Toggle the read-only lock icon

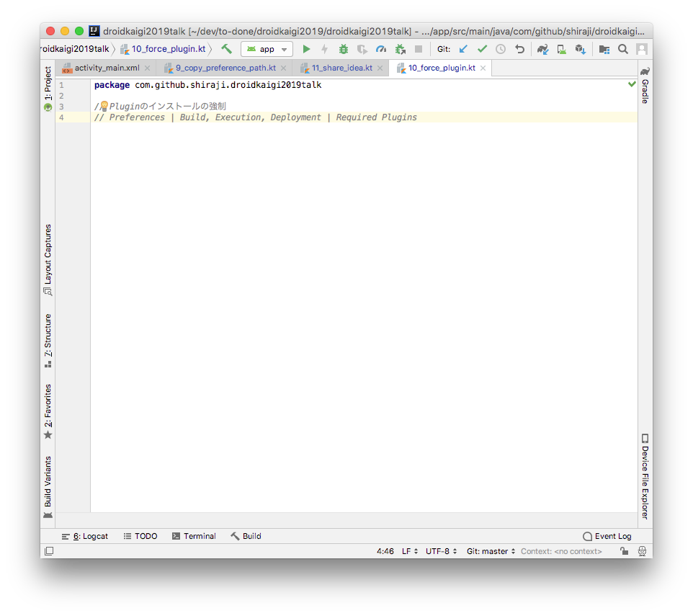click(624, 551)
